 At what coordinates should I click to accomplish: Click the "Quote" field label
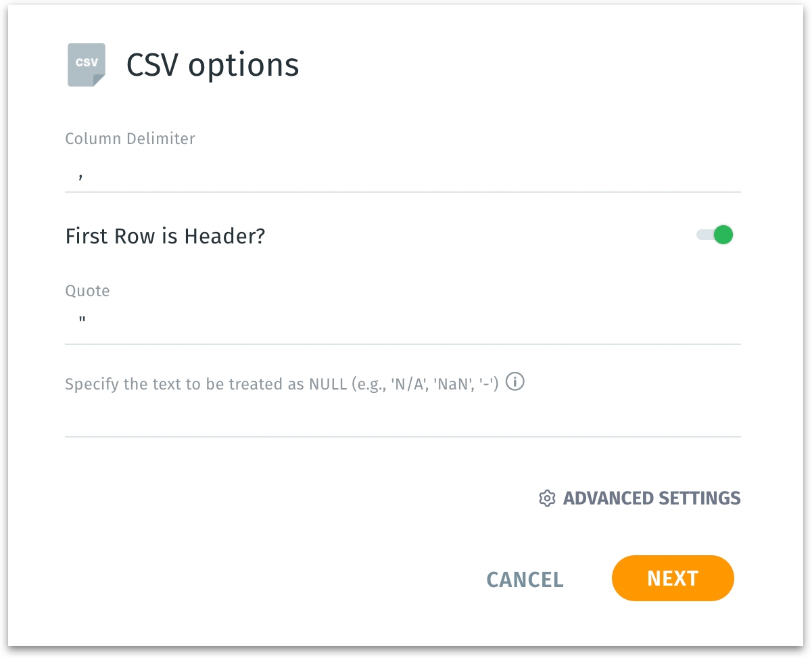tap(87, 291)
